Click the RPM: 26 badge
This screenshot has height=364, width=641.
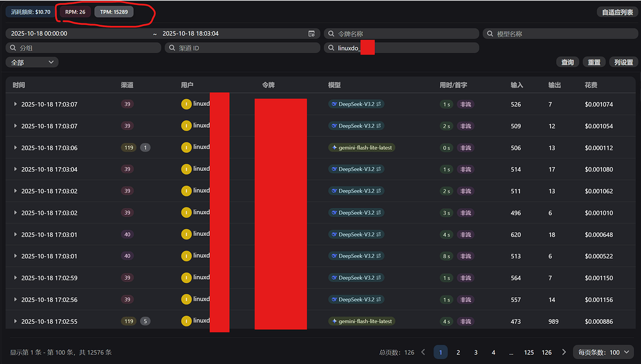[75, 12]
